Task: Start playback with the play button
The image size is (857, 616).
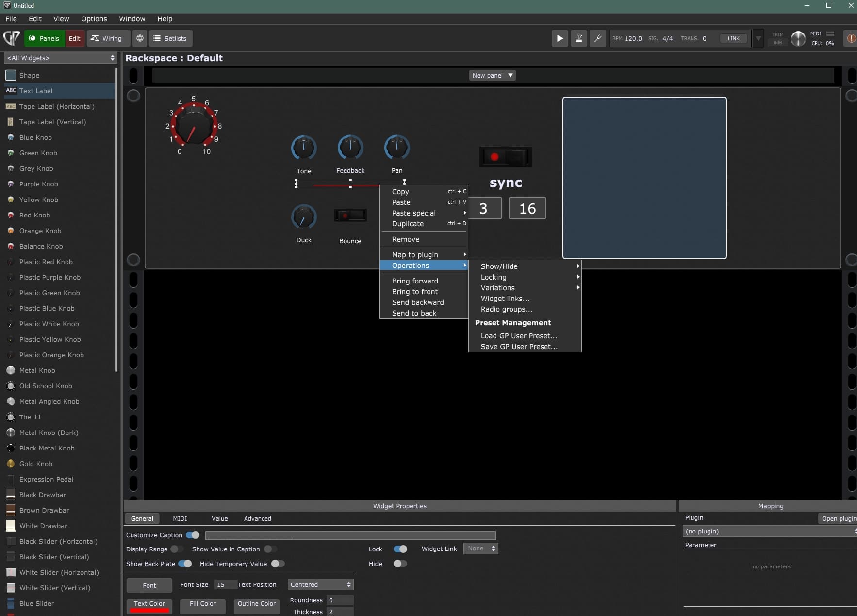Action: click(560, 38)
